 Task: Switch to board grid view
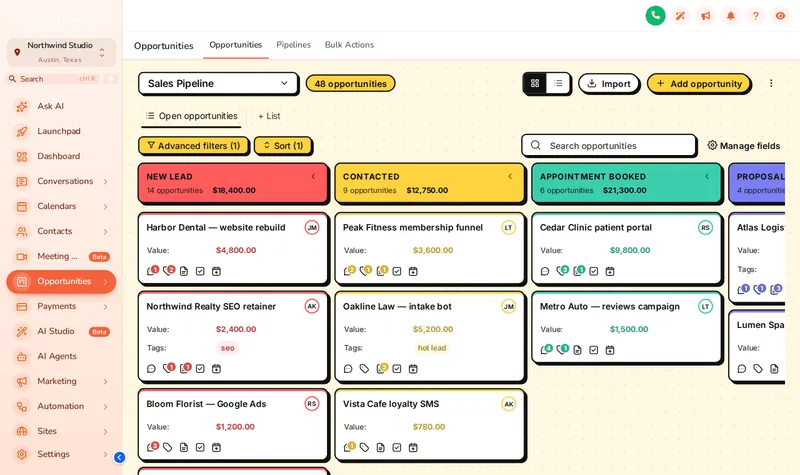(535, 83)
